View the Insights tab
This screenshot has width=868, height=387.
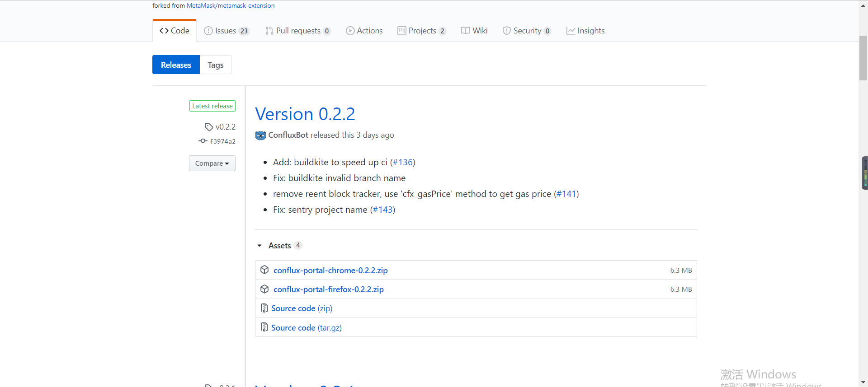click(585, 31)
